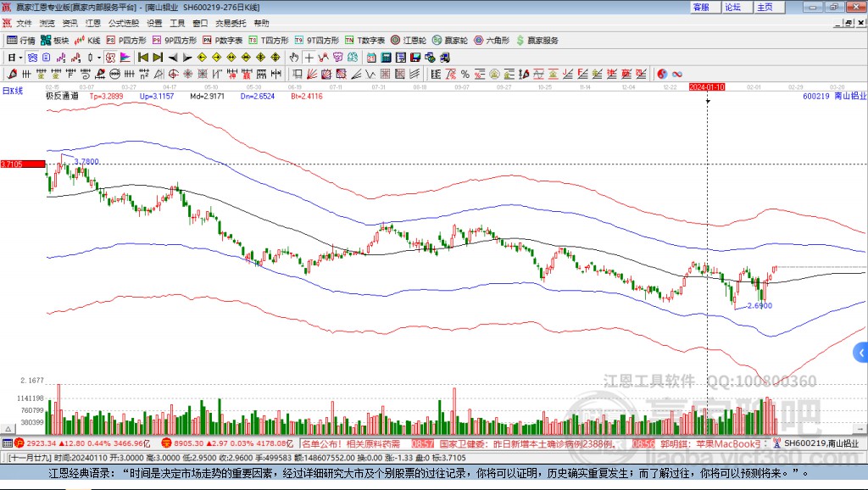Screen dimensions: 868x490
Task: Expand the candlestick style dropdown arrow
Action: [99, 57]
